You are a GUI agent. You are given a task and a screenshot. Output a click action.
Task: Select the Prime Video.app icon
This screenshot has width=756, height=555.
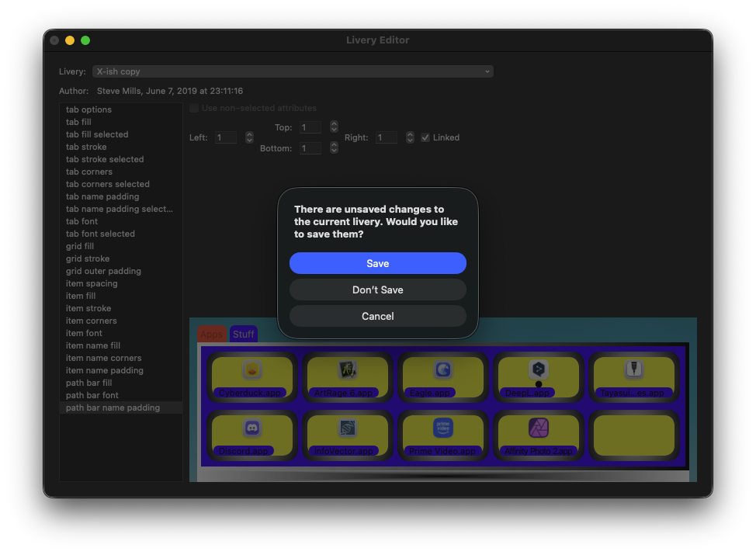click(442, 428)
